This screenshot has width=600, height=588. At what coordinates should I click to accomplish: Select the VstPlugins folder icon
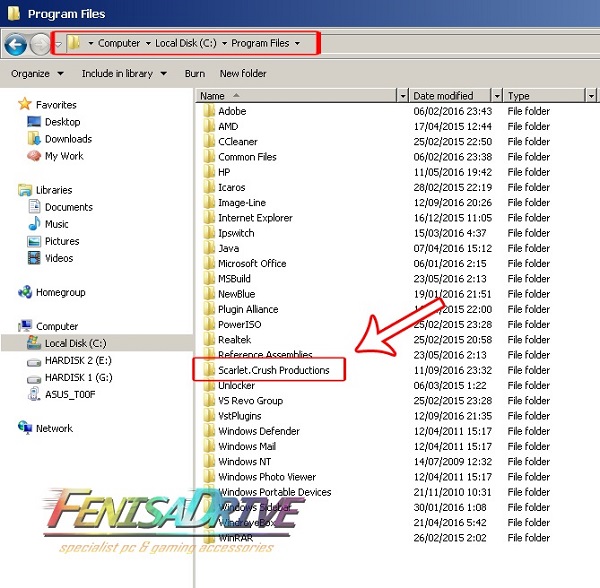(x=209, y=415)
